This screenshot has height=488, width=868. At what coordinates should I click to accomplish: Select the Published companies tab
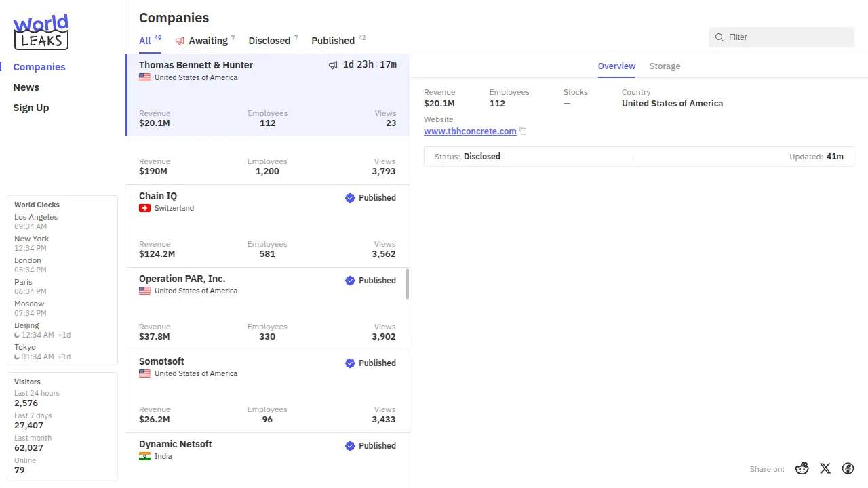(333, 41)
